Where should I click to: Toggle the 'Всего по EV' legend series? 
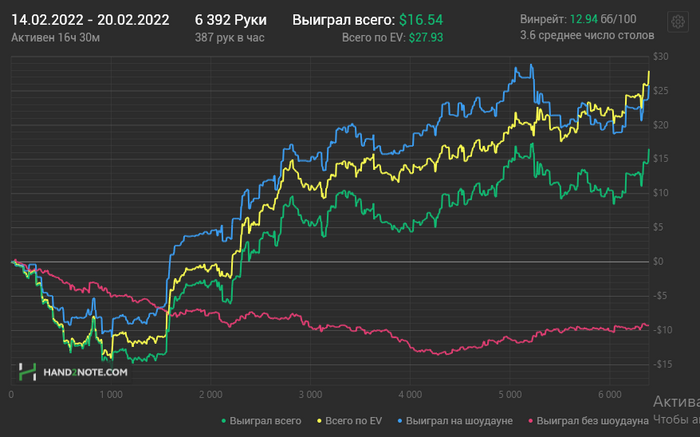(350, 421)
